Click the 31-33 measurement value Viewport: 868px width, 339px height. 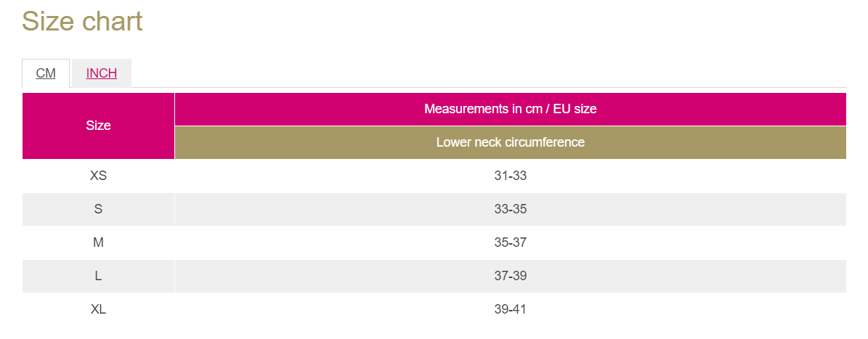(510, 176)
